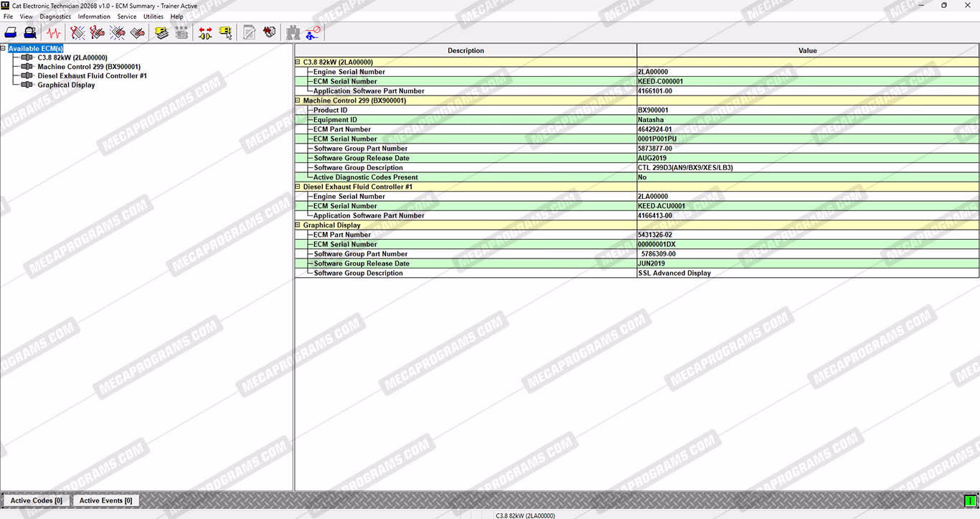Select Diesel Exhaust Fluid Controller #1 in tree
Screen dimensions: 980x519
[x=92, y=76]
